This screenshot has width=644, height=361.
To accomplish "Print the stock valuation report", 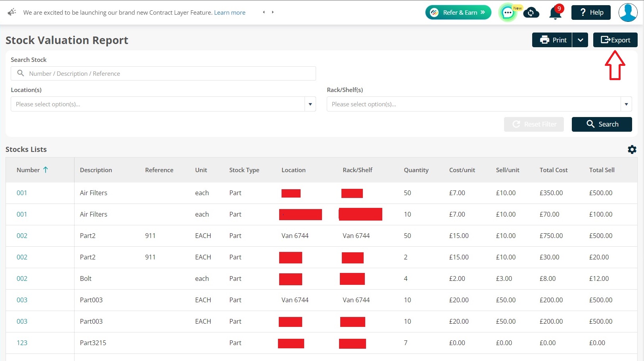I will (552, 40).
